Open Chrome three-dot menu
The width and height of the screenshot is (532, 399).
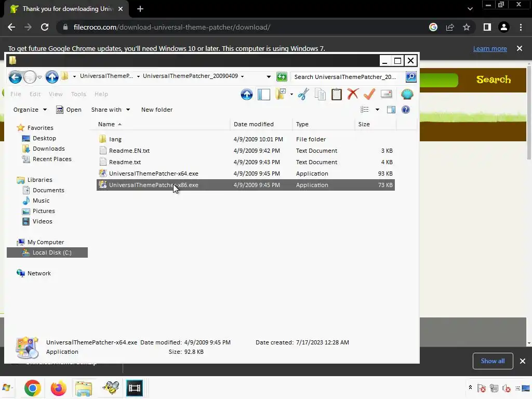[521, 27]
